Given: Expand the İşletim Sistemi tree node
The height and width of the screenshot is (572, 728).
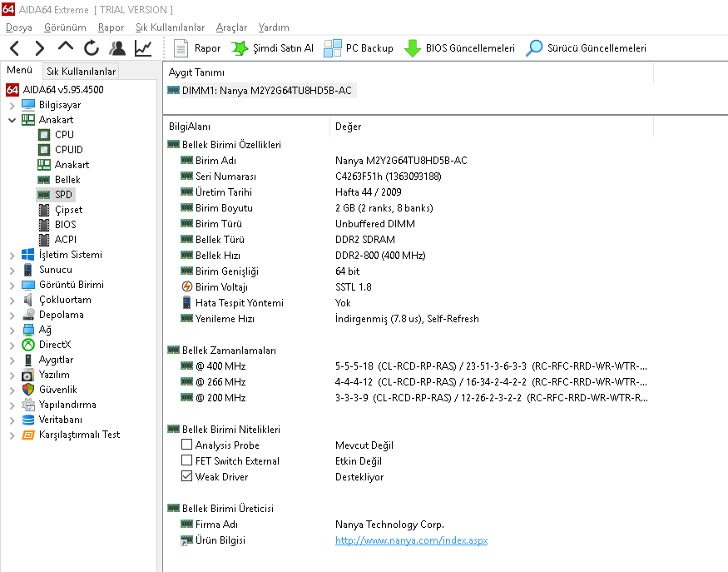Looking at the screenshot, I should click(x=12, y=255).
